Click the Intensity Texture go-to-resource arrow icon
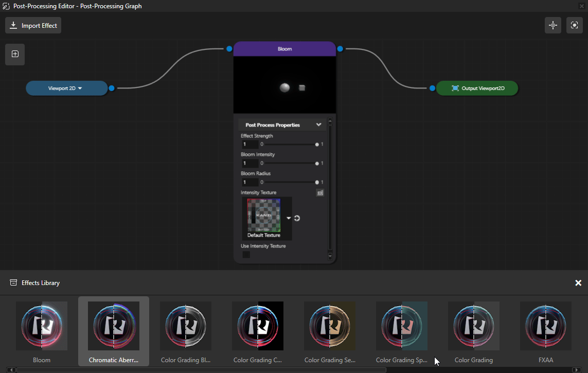This screenshot has width=588, height=373. click(297, 218)
